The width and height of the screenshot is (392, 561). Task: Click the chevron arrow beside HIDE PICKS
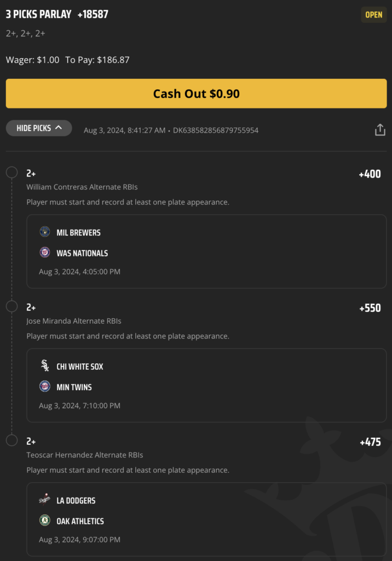59,128
